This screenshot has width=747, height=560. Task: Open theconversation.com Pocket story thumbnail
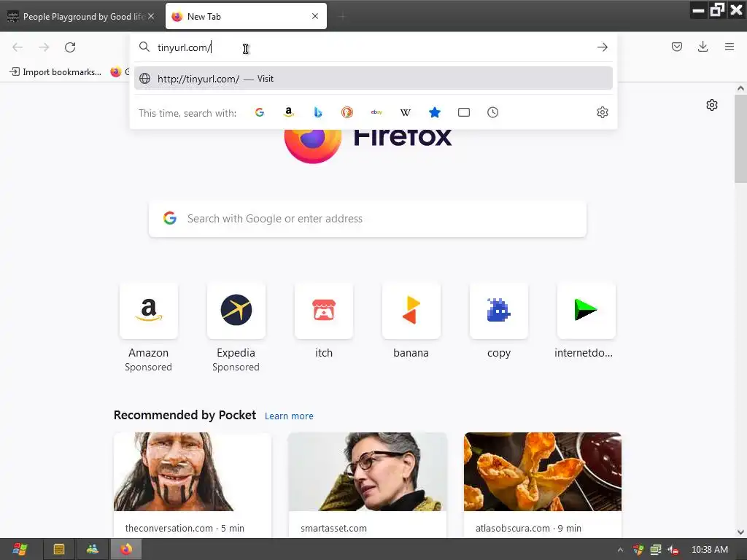193,472
